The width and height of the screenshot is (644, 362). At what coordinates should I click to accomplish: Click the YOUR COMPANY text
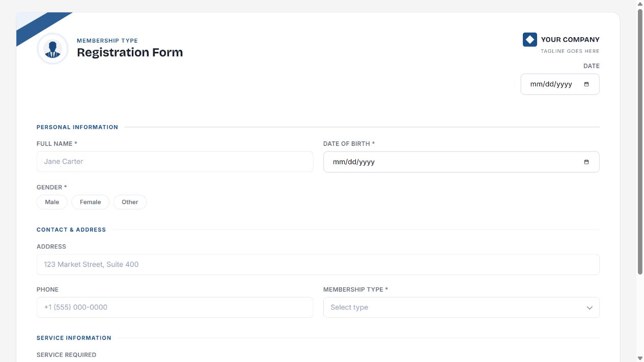tap(570, 40)
